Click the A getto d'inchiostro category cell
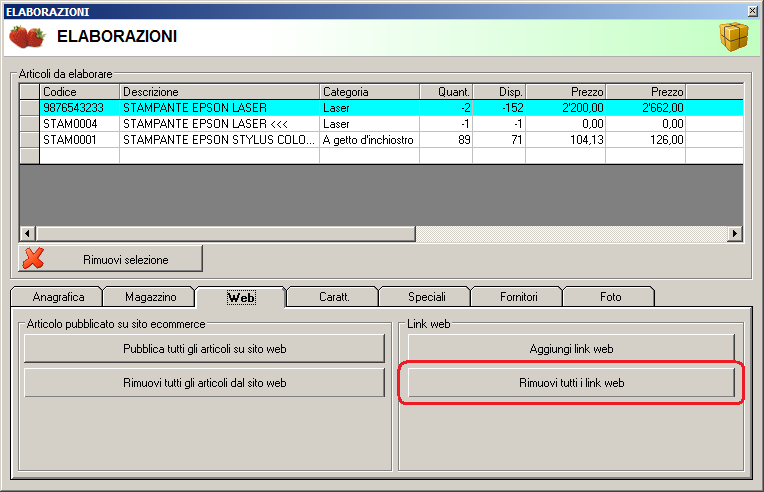Screen dimensions: 764x492 pyautogui.click(x=370, y=140)
